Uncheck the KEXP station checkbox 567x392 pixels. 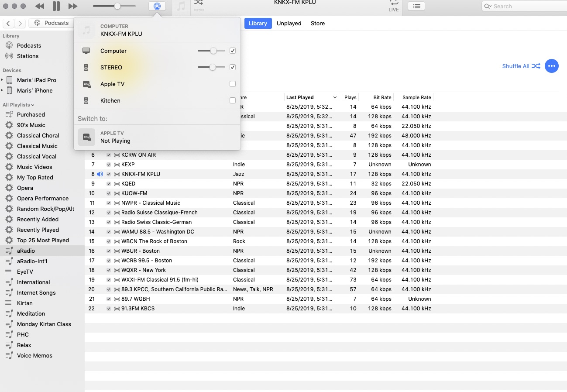click(109, 164)
